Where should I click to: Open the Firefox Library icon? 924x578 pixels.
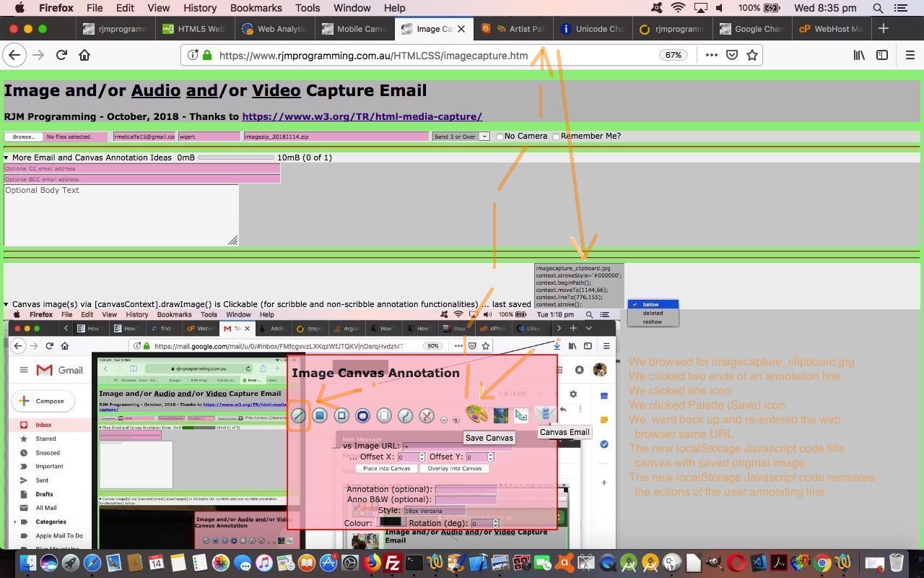coord(859,55)
